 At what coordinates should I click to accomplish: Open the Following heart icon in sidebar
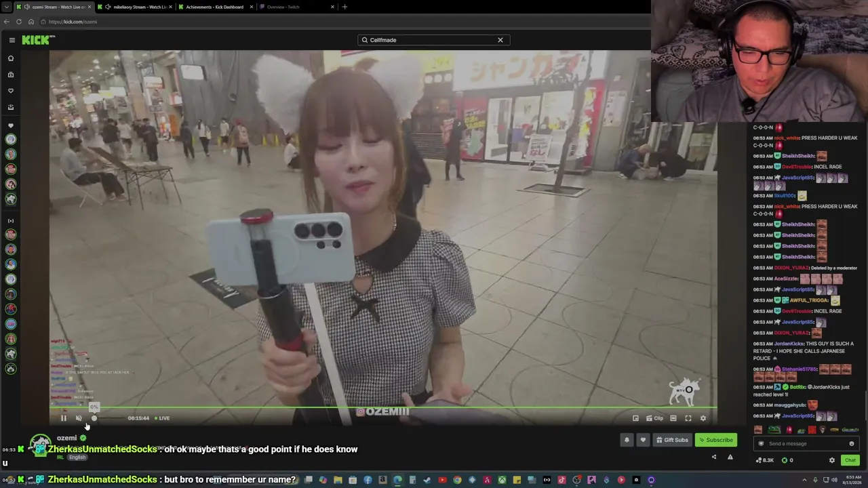tap(11, 91)
